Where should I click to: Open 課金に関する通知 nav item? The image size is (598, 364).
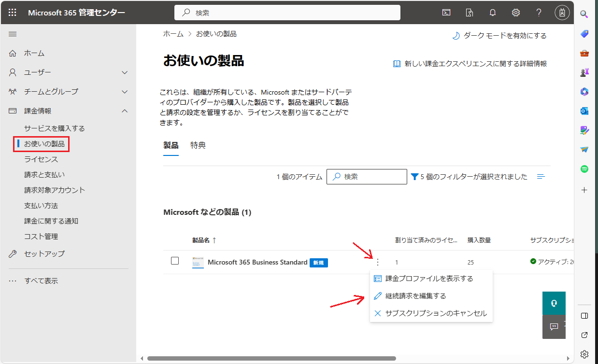(51, 221)
